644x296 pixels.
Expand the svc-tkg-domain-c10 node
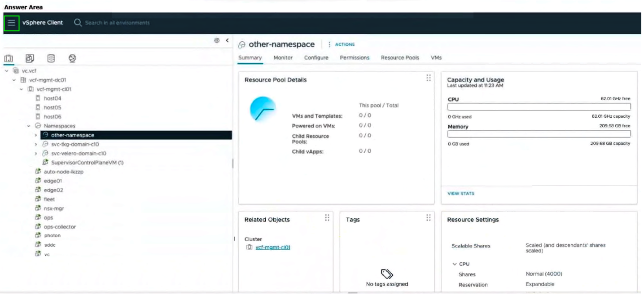pos(36,144)
